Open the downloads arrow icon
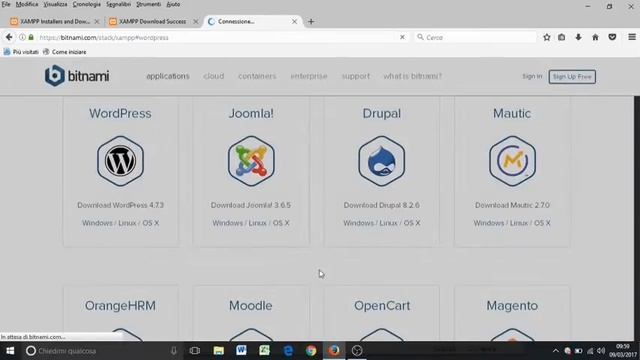The width and height of the screenshot is (640, 360). pyautogui.click(x=578, y=37)
